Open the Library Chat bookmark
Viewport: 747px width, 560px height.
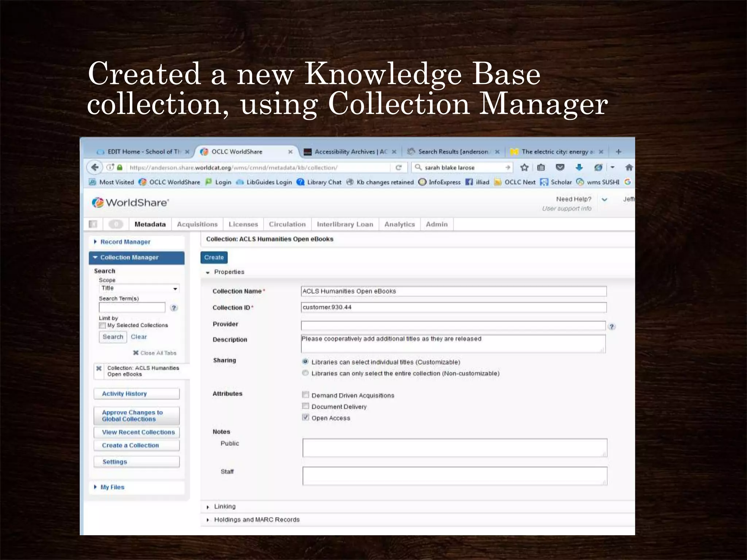(319, 182)
